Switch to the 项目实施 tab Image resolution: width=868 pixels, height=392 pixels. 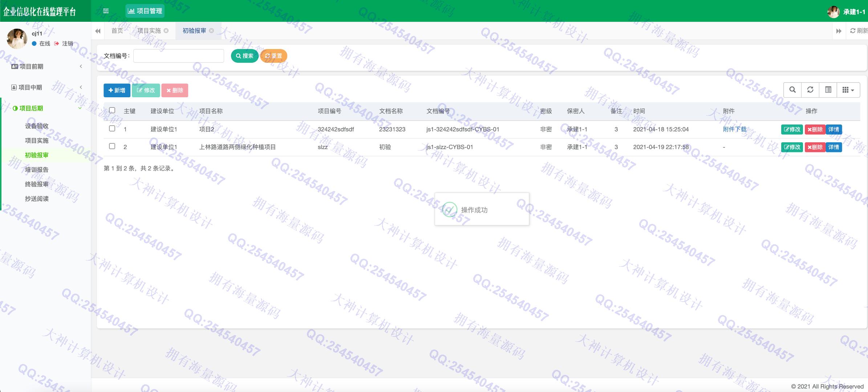[149, 30]
